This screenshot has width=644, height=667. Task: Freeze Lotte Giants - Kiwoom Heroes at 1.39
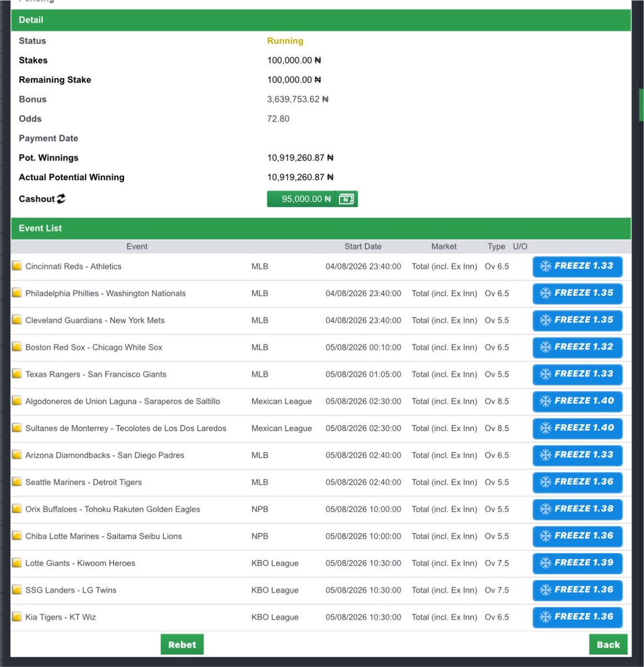(577, 563)
